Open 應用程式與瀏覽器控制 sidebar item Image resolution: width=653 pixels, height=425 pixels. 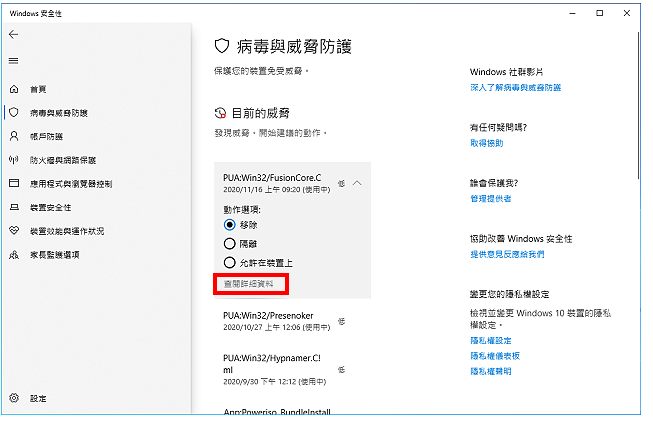71,184
